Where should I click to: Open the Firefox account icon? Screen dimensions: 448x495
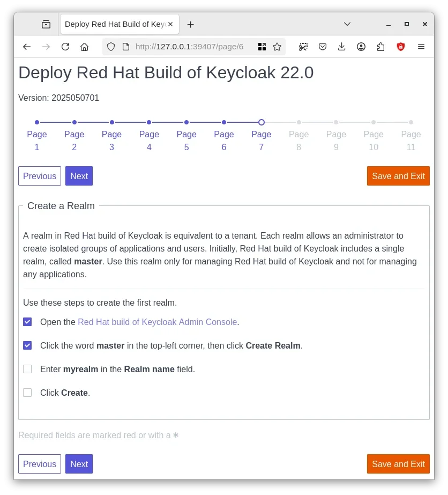pyautogui.click(x=361, y=47)
